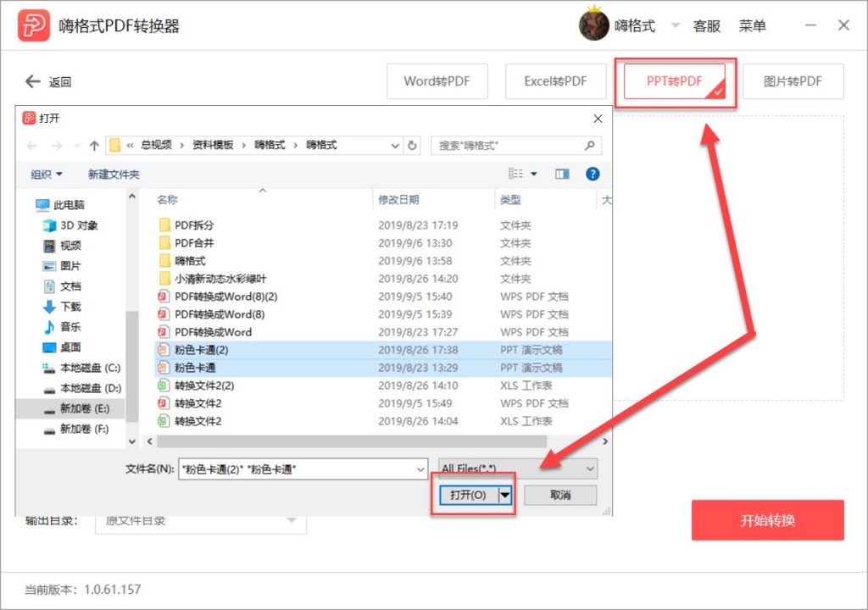
Task: Click the 取消 button
Action: 560,495
